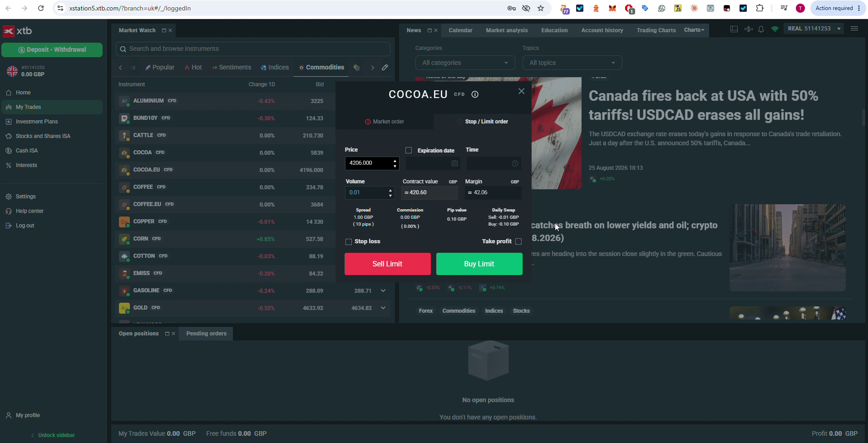Click the edit pencil icon in Market Watch

pyautogui.click(x=385, y=67)
